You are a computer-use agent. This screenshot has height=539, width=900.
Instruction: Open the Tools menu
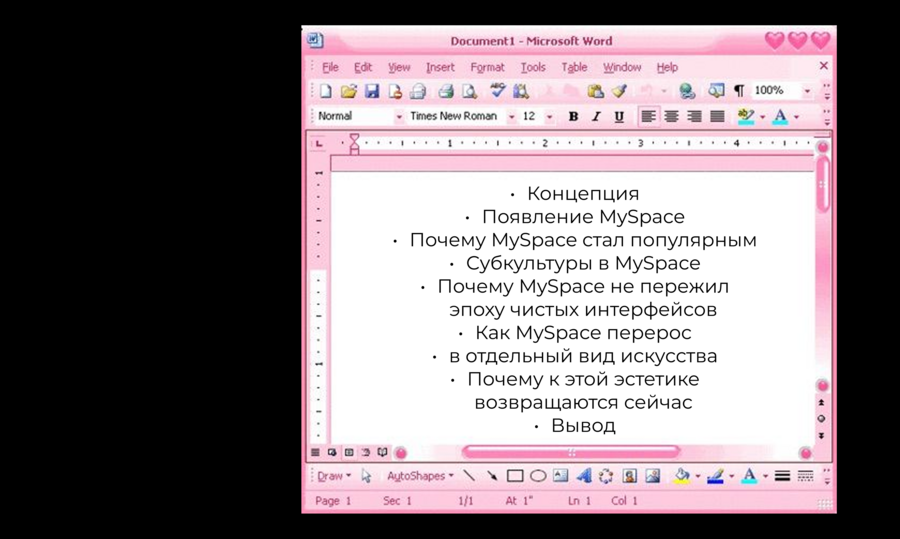533,67
